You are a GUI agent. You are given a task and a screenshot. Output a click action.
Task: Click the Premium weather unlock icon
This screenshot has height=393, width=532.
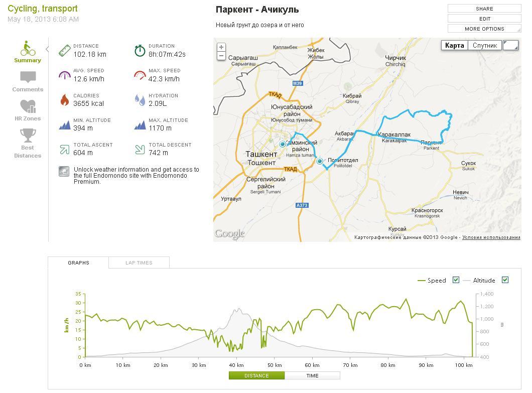click(64, 172)
